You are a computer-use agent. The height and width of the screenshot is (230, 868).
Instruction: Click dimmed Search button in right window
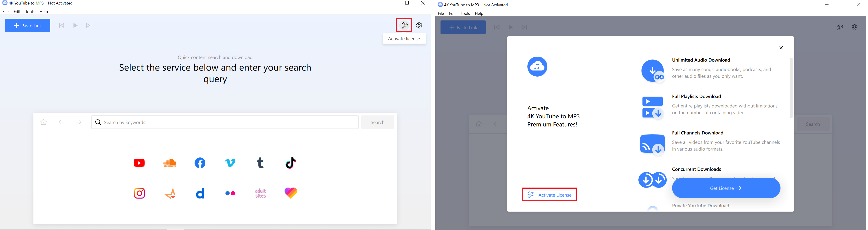pos(813,124)
